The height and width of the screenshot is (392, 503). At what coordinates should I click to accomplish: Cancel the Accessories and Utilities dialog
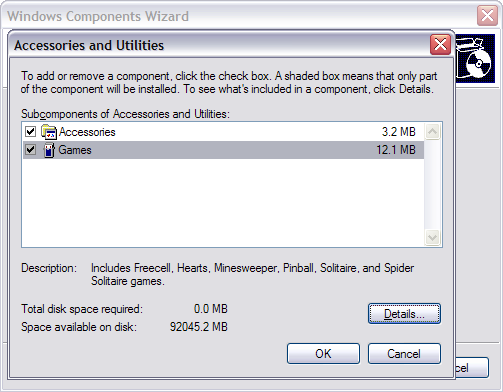click(x=404, y=354)
